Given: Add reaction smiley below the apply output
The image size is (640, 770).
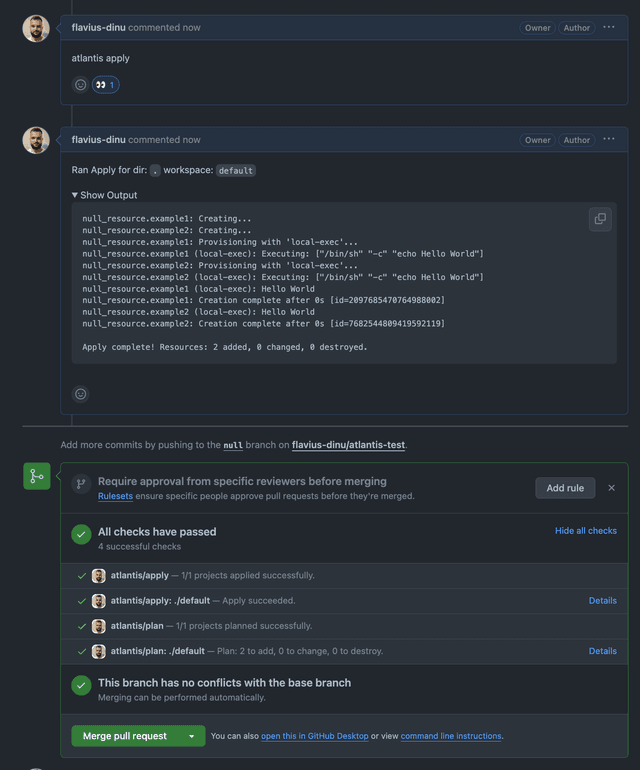Looking at the screenshot, I should [81, 394].
